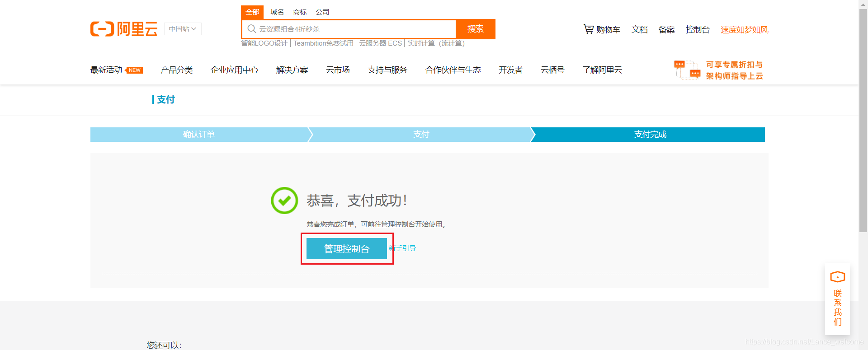Click the 您还可以: text
868x350 pixels.
164,345
